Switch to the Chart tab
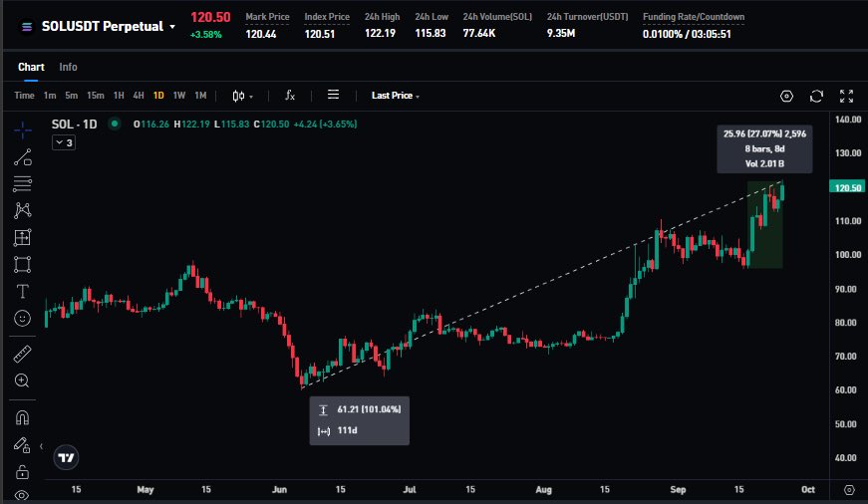This screenshot has height=504, width=868. point(31,67)
